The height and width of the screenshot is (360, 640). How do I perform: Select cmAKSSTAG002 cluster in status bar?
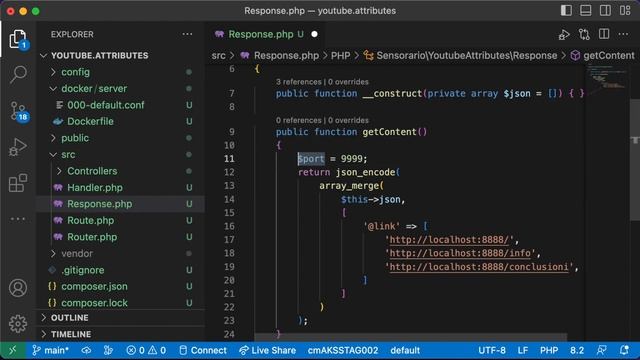(343, 350)
